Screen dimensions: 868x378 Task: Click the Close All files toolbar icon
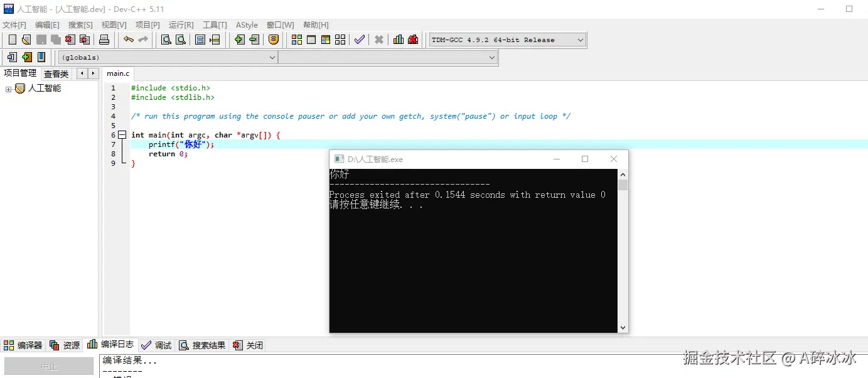[x=84, y=40]
